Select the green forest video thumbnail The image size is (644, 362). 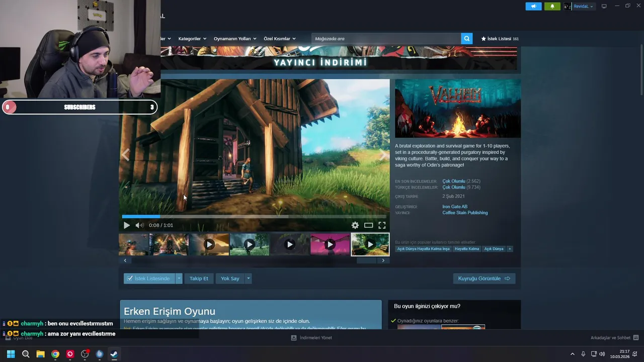(x=249, y=244)
